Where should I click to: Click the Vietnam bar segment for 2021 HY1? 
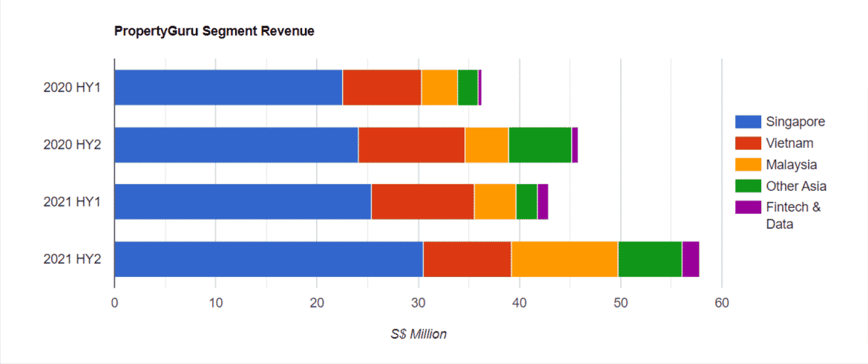tap(423, 201)
